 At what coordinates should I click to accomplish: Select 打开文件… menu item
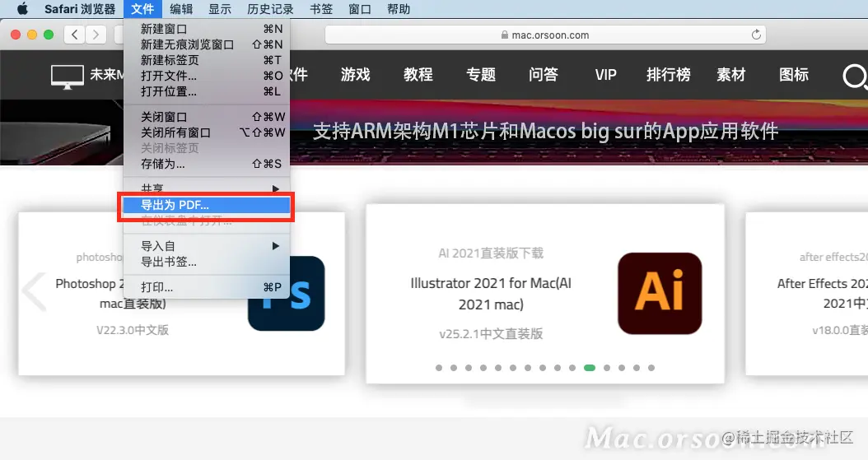207,76
